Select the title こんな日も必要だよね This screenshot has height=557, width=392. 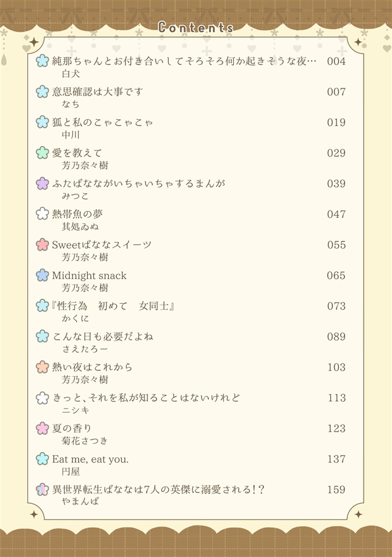103,337
